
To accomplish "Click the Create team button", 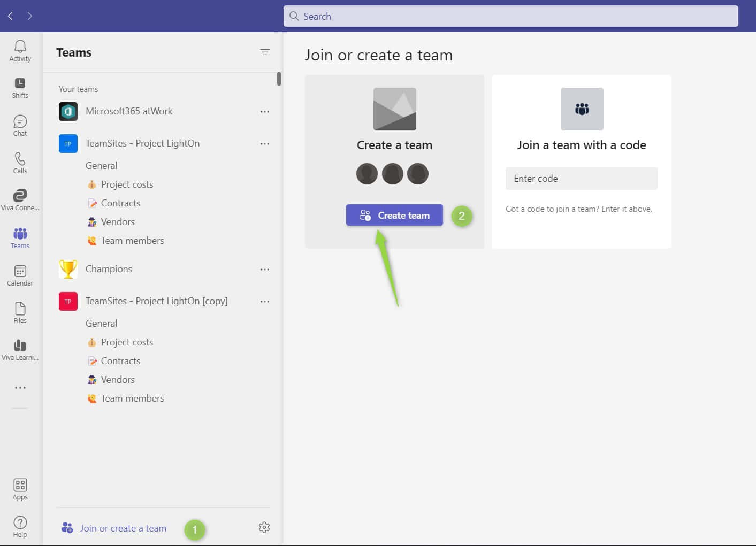I will pos(394,215).
